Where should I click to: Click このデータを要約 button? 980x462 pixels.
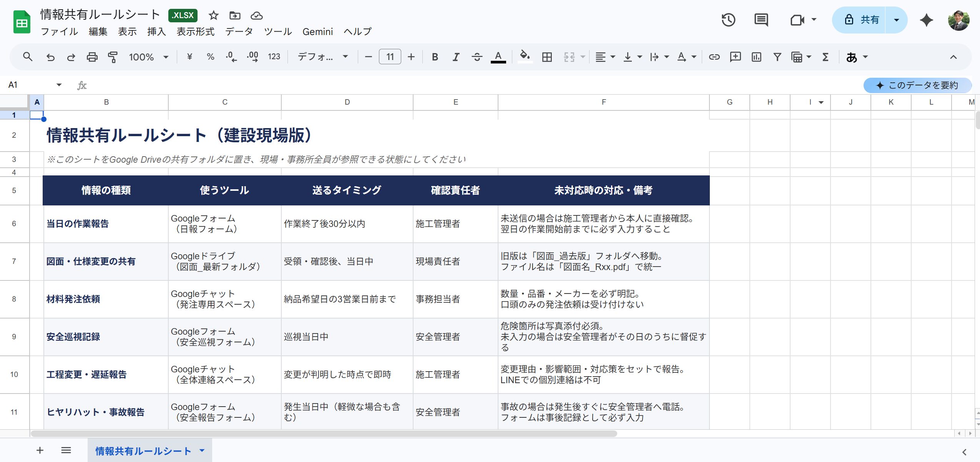pyautogui.click(x=917, y=85)
